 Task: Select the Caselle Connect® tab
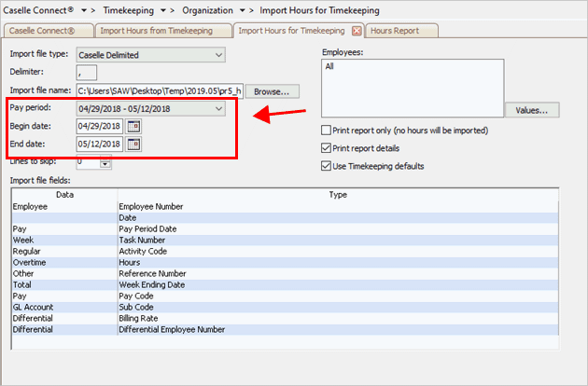coord(47,31)
